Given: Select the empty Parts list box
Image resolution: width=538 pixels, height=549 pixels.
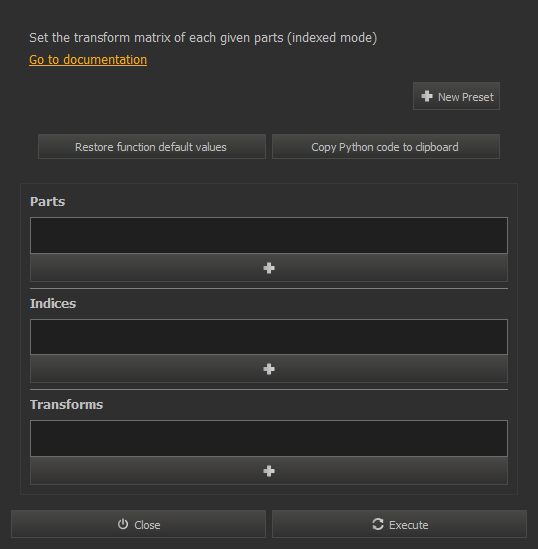Looking at the screenshot, I should [269, 235].
